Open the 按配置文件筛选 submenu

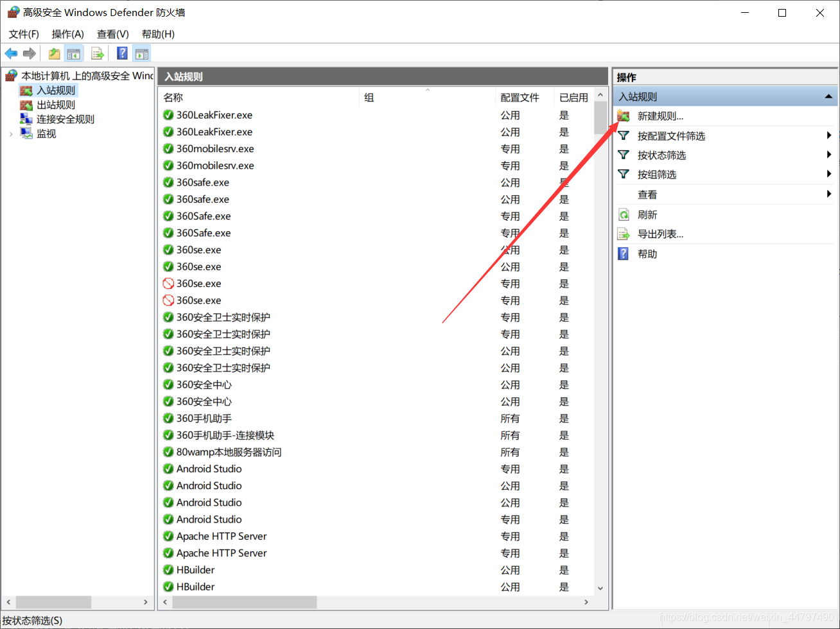point(726,135)
